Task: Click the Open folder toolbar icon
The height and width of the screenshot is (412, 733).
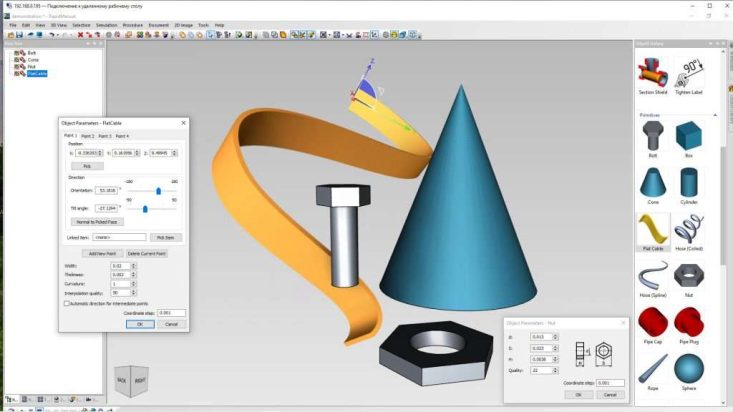Action: [11, 35]
